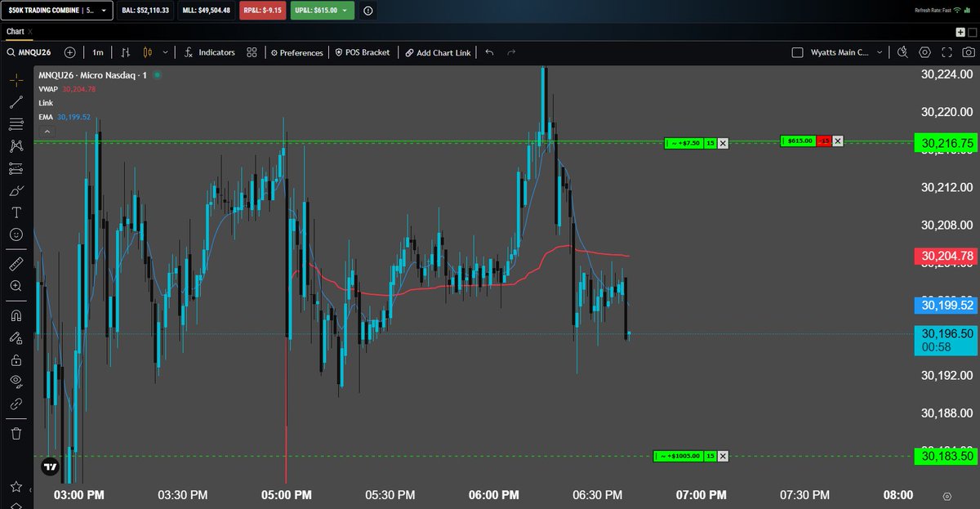Click the TradingView logo on chart
The width and height of the screenshot is (980, 509).
click(x=50, y=467)
